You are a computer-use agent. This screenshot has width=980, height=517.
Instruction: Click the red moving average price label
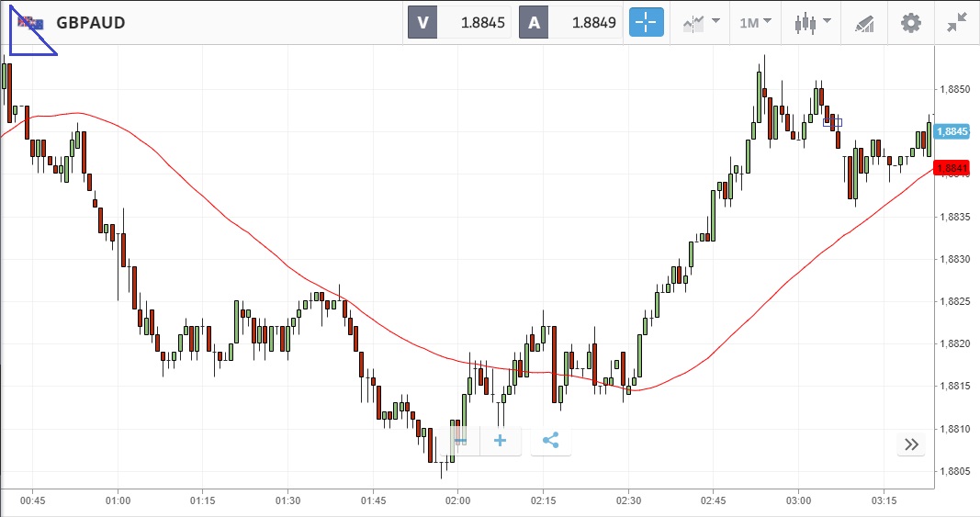(x=953, y=168)
